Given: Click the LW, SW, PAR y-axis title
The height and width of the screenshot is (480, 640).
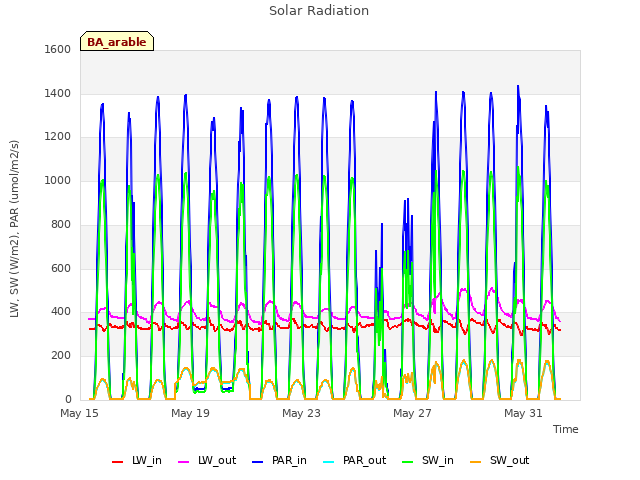Looking at the screenshot, I should point(14,229).
